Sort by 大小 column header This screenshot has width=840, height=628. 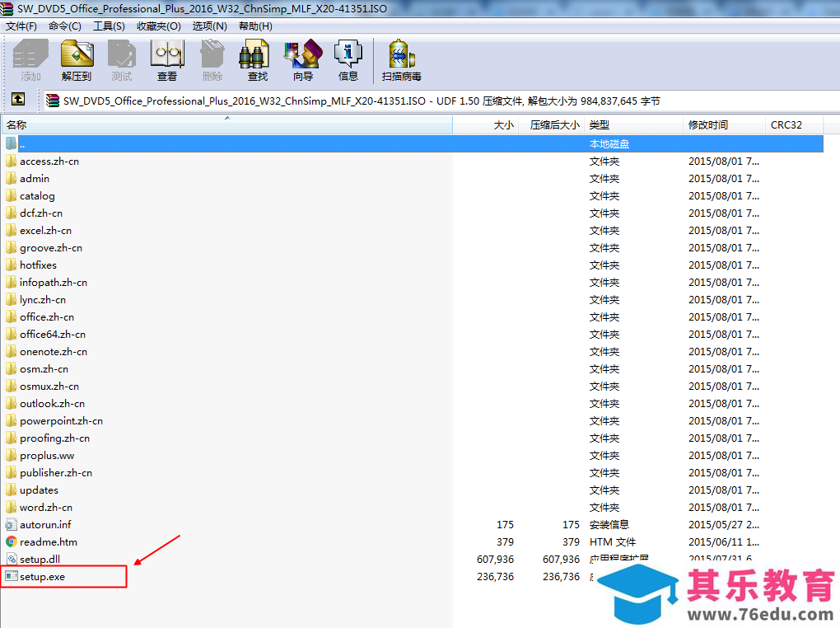[x=486, y=125]
